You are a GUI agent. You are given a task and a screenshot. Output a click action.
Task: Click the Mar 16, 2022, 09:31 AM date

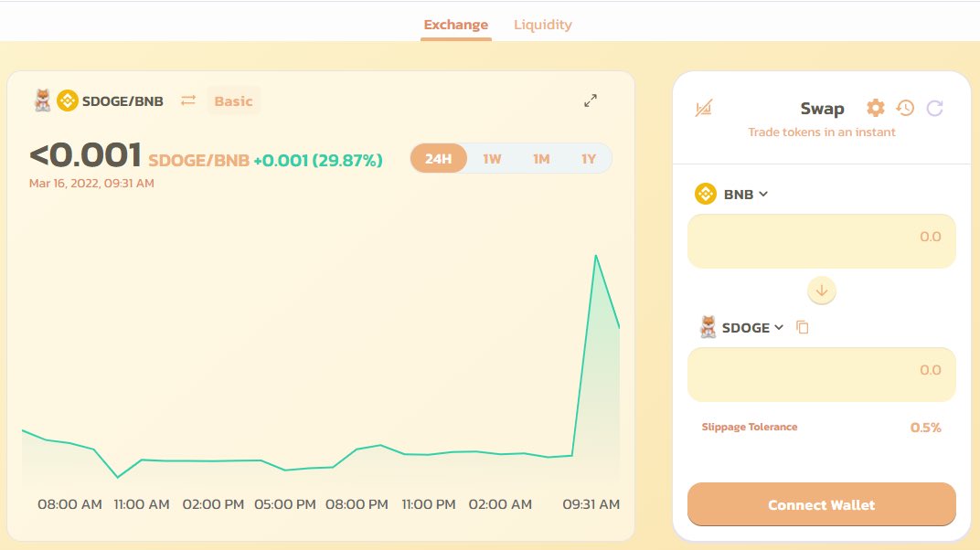(x=91, y=184)
